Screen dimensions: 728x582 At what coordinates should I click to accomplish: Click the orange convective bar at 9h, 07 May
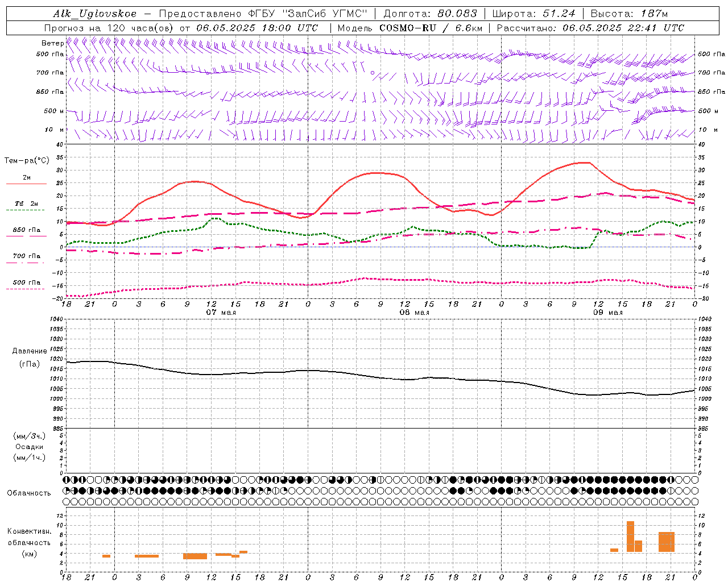195,556
